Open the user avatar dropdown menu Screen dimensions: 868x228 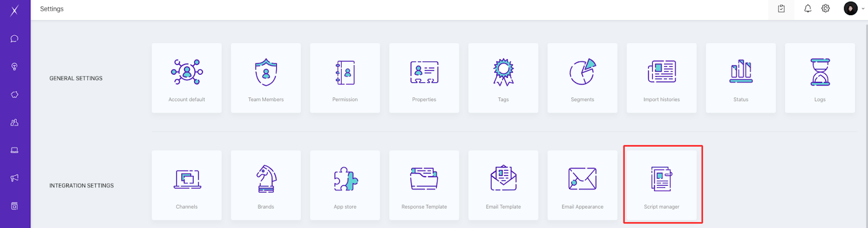854,9
